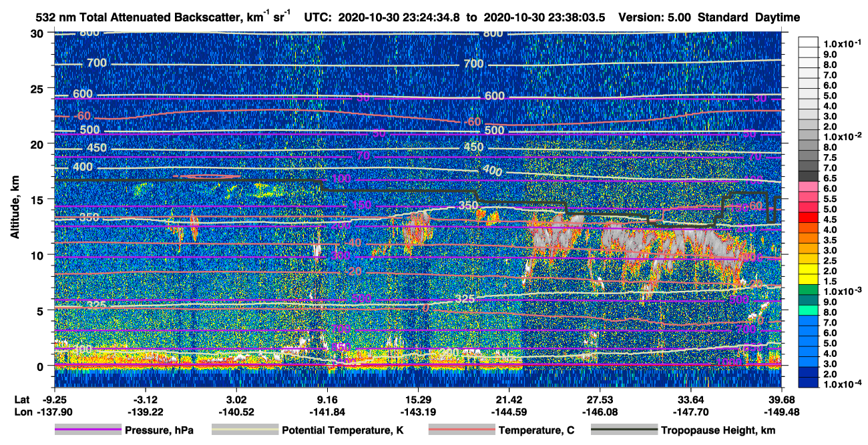Screen dimensions: 868x445
Task: Click latitude value 27.53
Action: 600,399
